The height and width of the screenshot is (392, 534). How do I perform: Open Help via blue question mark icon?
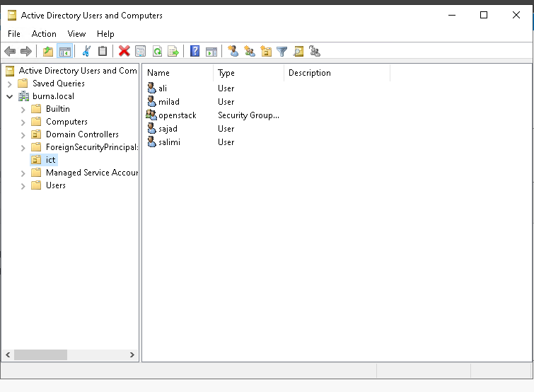coord(195,51)
